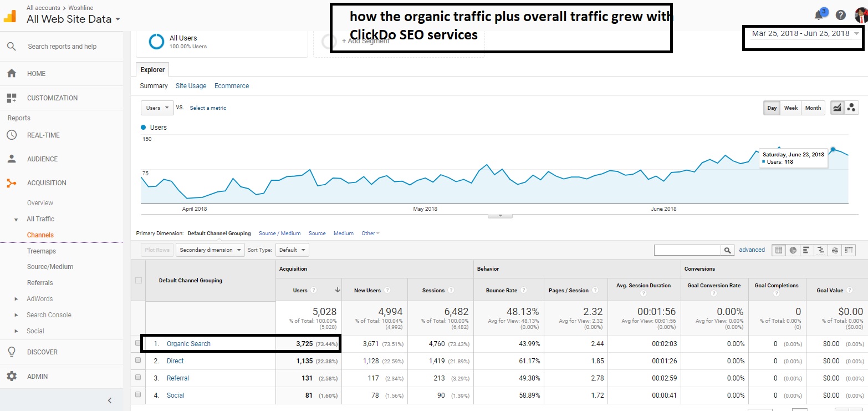
Task: Click the help icon next to Bounce Rate
Action: pos(524,290)
